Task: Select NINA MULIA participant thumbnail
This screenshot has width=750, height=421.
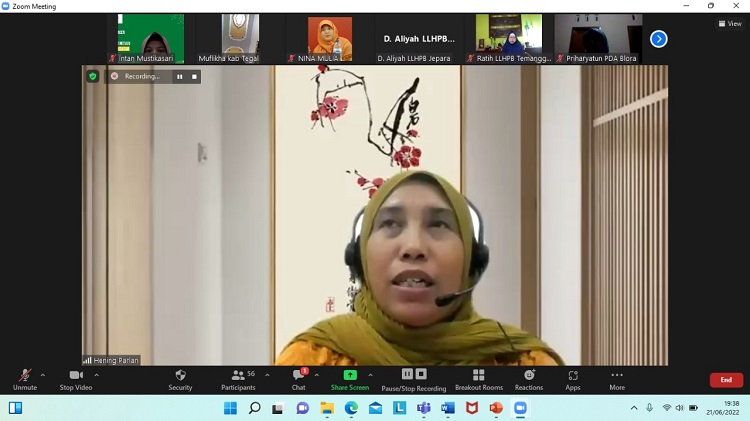Action: pos(329,39)
